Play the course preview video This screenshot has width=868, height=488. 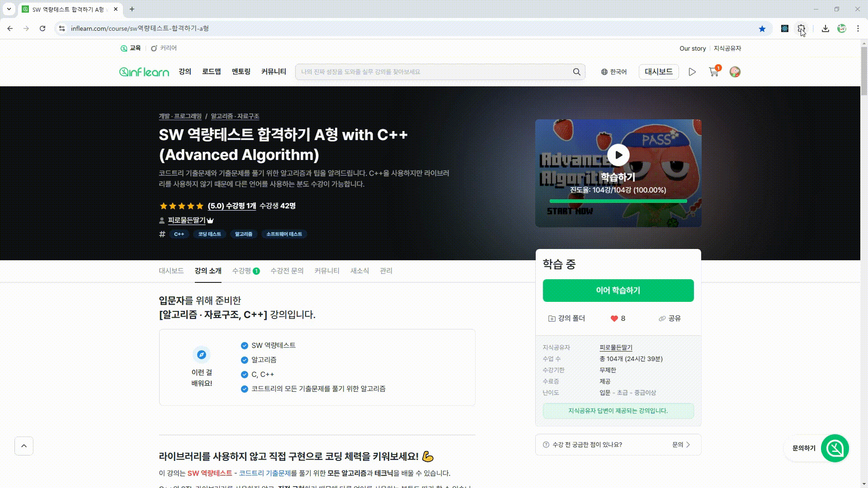click(618, 155)
